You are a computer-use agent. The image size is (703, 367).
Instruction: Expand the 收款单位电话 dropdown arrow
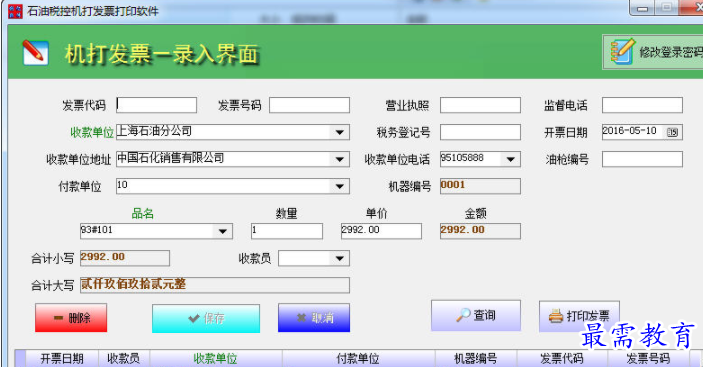point(511,159)
